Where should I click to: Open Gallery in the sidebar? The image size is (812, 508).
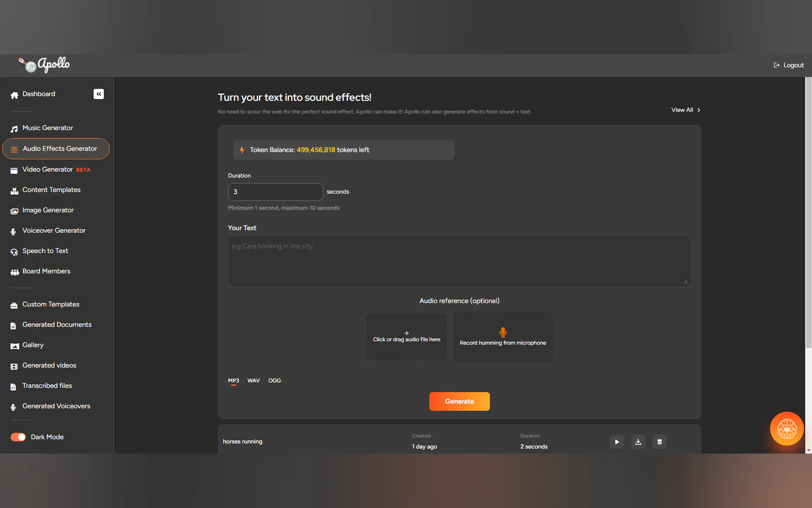pyautogui.click(x=33, y=345)
